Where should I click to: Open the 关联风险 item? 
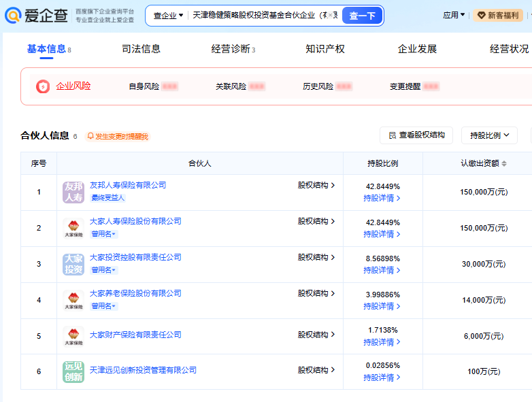pos(240,86)
